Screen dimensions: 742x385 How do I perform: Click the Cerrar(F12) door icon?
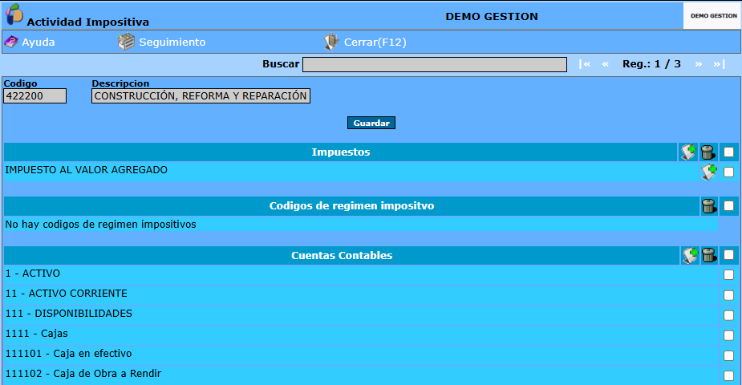[x=331, y=42]
